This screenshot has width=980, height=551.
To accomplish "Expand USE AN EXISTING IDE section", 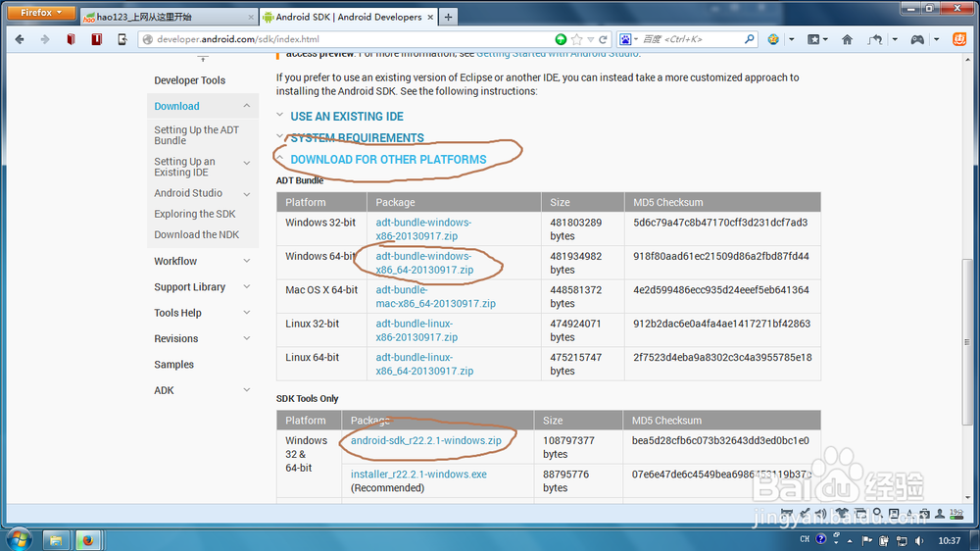I will pos(347,117).
